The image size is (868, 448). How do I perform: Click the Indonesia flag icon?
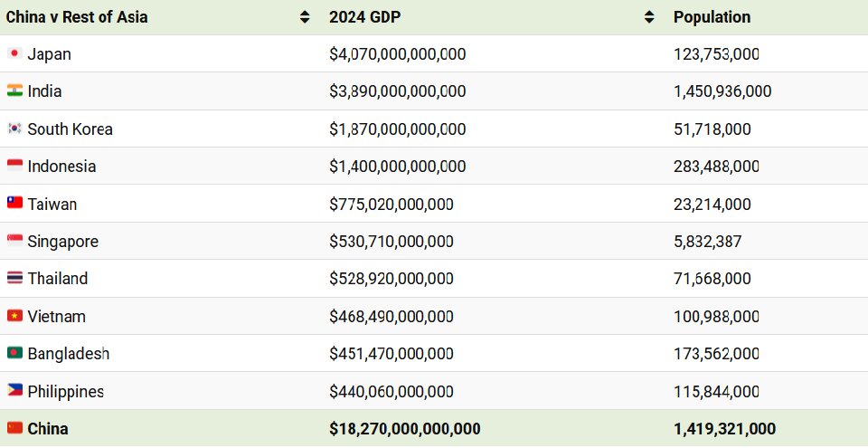coord(14,167)
